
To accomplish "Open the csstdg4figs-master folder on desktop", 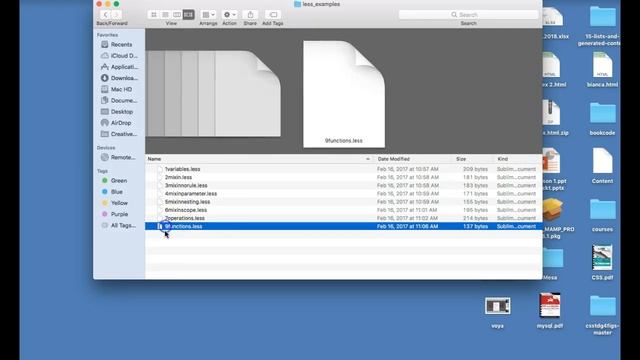I will (x=602, y=314).
